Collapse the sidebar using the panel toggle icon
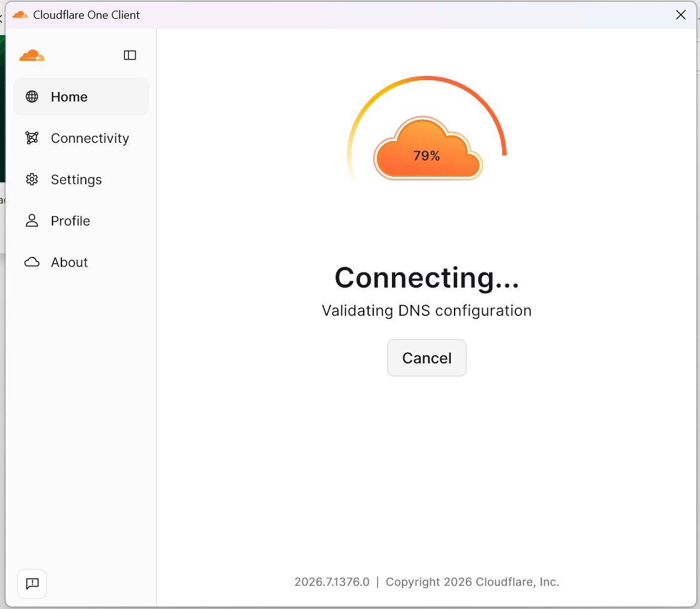The height and width of the screenshot is (609, 700). tap(130, 55)
